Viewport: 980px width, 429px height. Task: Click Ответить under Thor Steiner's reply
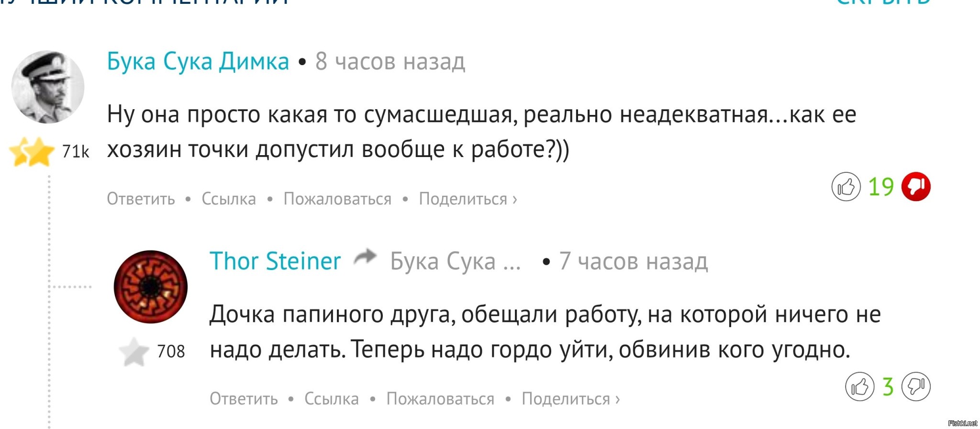(244, 399)
